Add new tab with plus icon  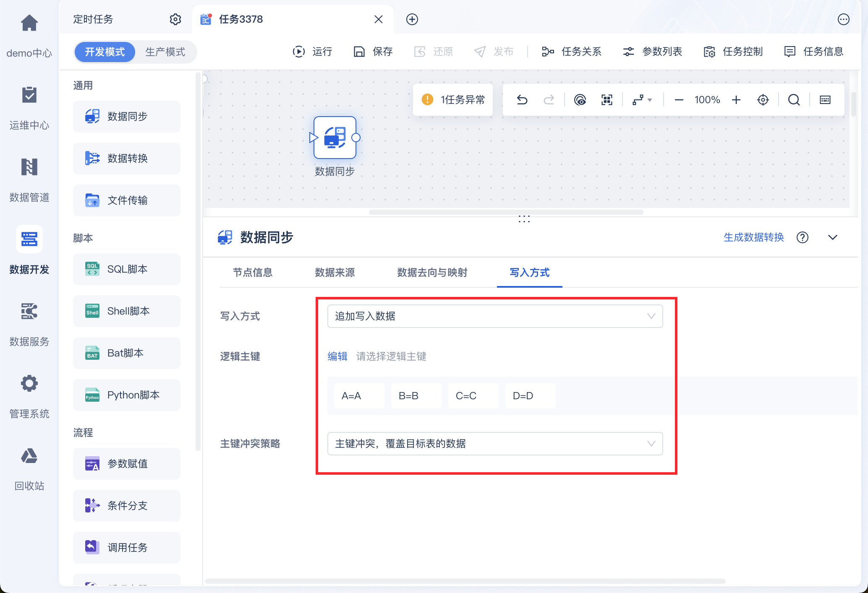(x=412, y=19)
